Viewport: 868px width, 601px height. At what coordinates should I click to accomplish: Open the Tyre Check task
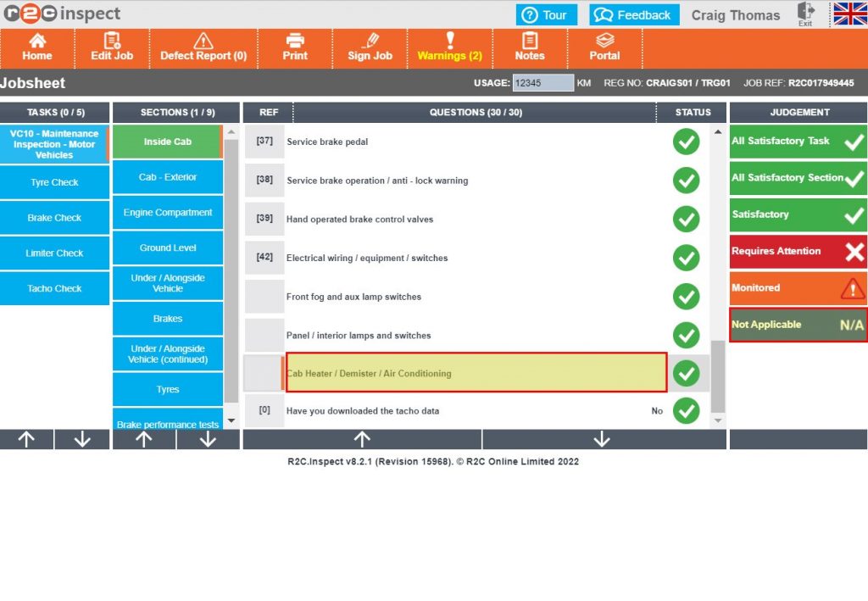click(x=54, y=181)
